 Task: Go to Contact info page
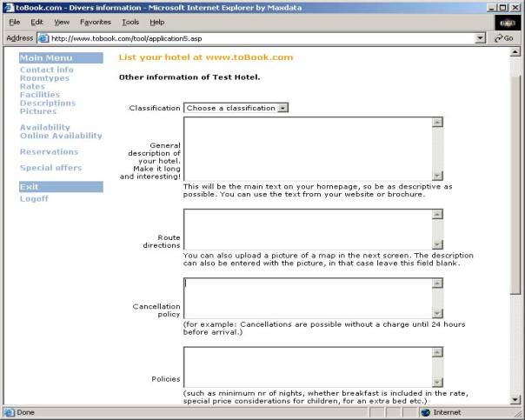[x=46, y=70]
